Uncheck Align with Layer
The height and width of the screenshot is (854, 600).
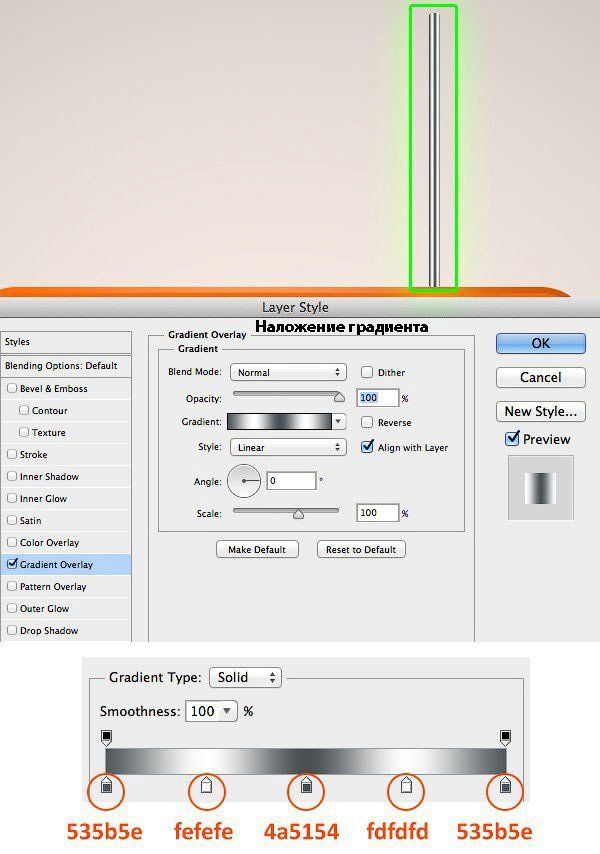tap(368, 447)
